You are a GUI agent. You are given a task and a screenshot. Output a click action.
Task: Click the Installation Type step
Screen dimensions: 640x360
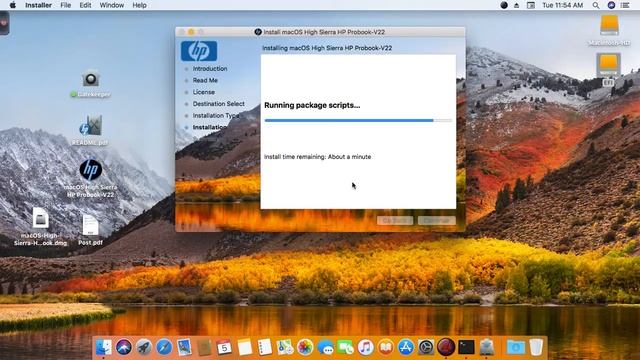coord(216,116)
